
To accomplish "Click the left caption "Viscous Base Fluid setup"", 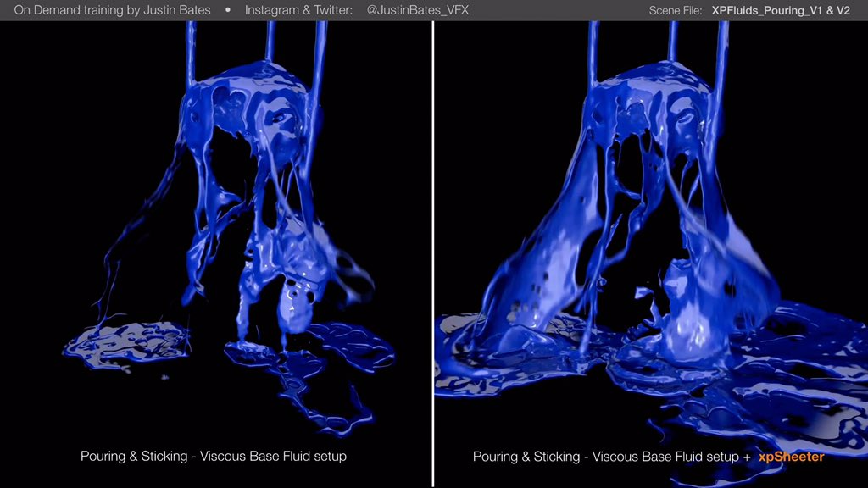I will click(x=273, y=456).
